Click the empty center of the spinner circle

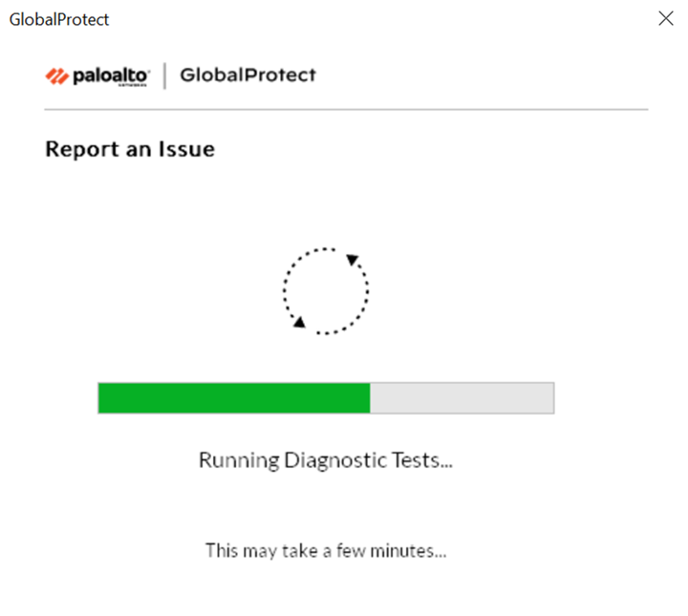pos(326,290)
